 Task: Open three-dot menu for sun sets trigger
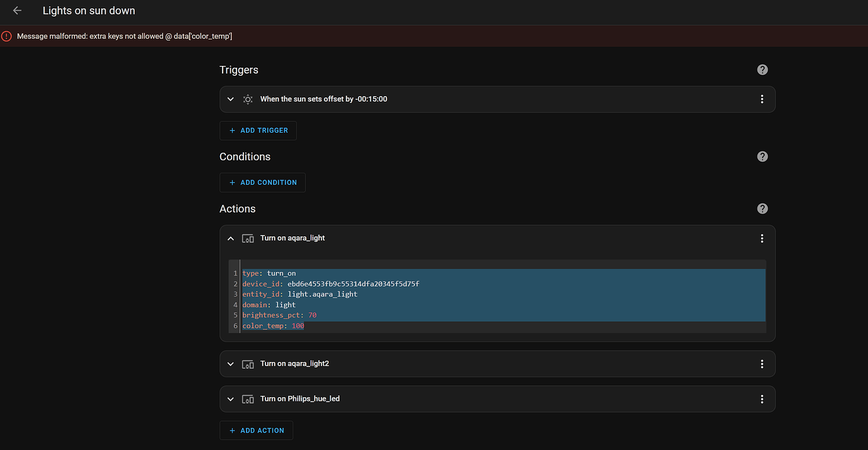(762, 99)
